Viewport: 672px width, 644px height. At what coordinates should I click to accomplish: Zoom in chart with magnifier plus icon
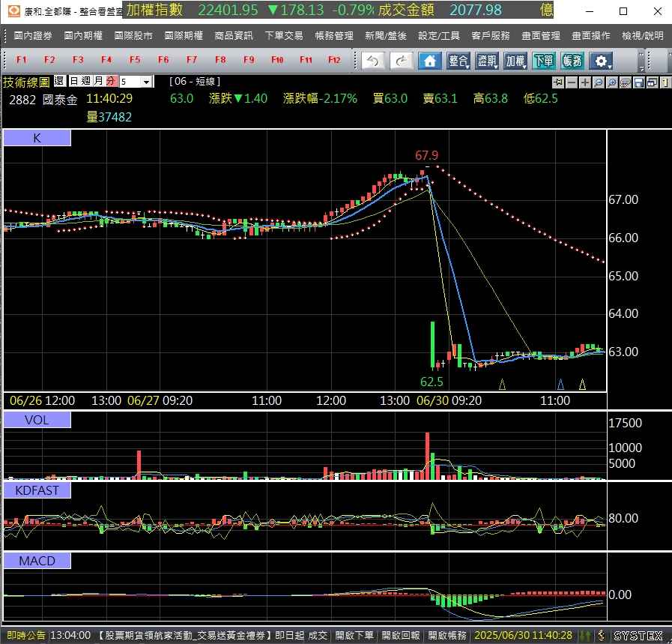pyautogui.click(x=612, y=82)
